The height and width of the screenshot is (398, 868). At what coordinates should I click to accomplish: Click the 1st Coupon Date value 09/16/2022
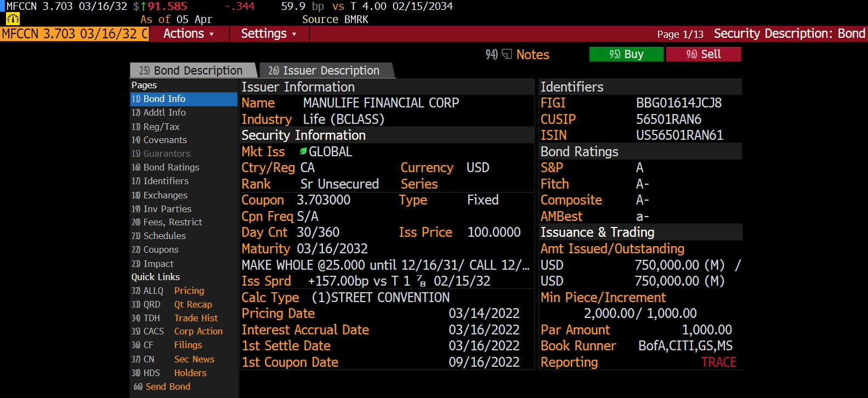point(484,362)
